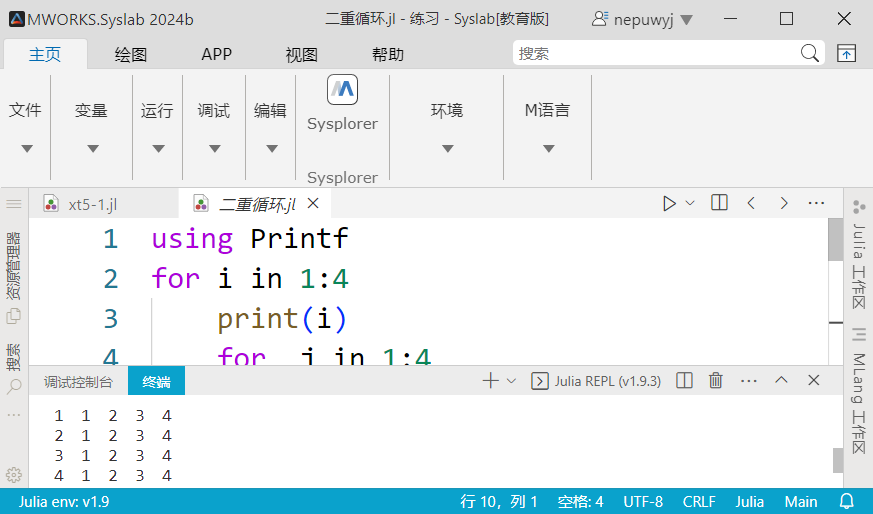
Task: Open new terminal profile dropdown
Action: coord(511,381)
